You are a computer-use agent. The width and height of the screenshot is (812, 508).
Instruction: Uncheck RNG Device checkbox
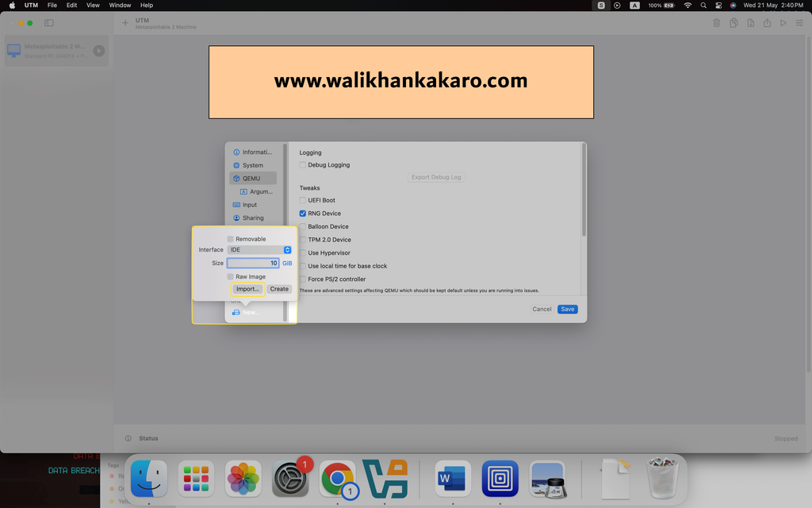(302, 213)
